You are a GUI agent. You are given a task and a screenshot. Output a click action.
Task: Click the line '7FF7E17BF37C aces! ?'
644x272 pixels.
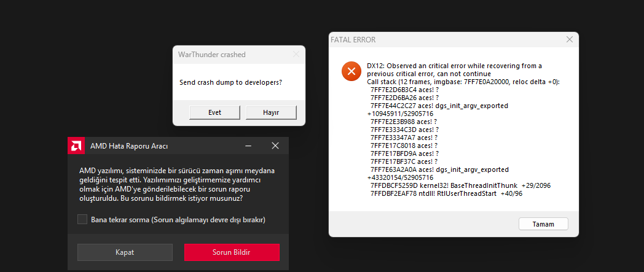(x=404, y=161)
